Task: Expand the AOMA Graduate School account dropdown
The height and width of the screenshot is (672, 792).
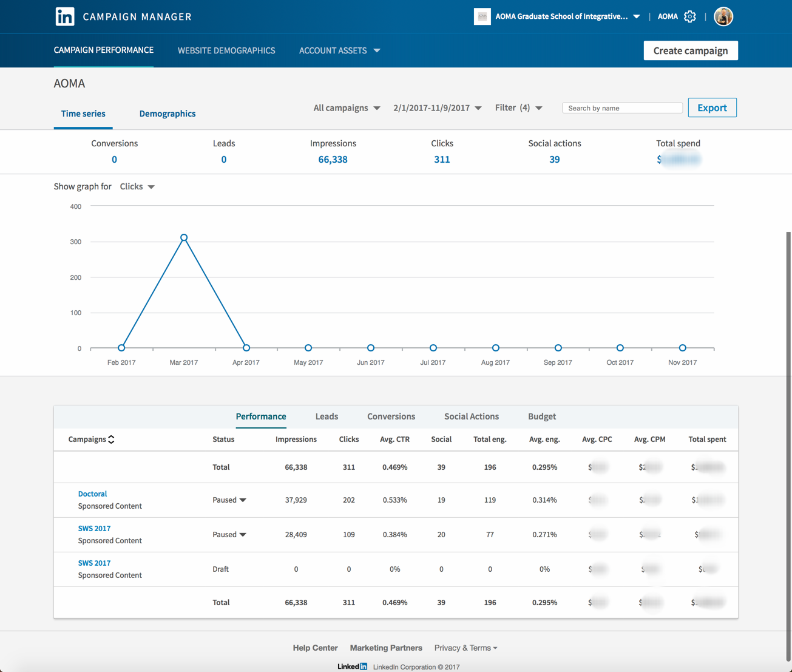Action: point(637,17)
